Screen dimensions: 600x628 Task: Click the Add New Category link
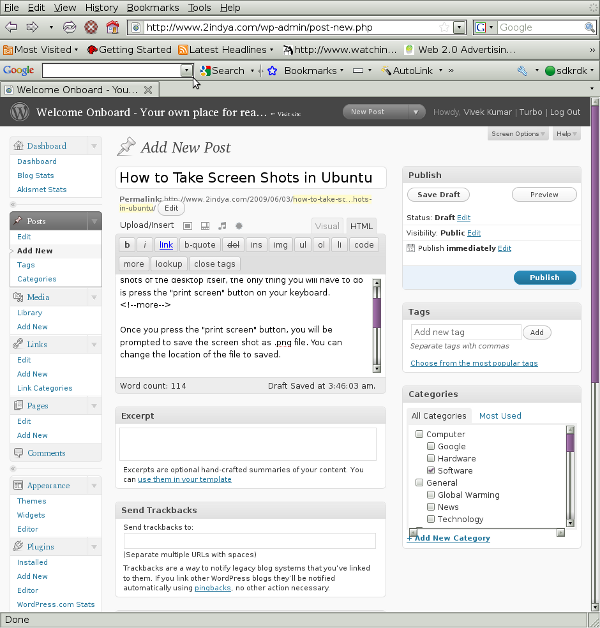[x=449, y=538]
